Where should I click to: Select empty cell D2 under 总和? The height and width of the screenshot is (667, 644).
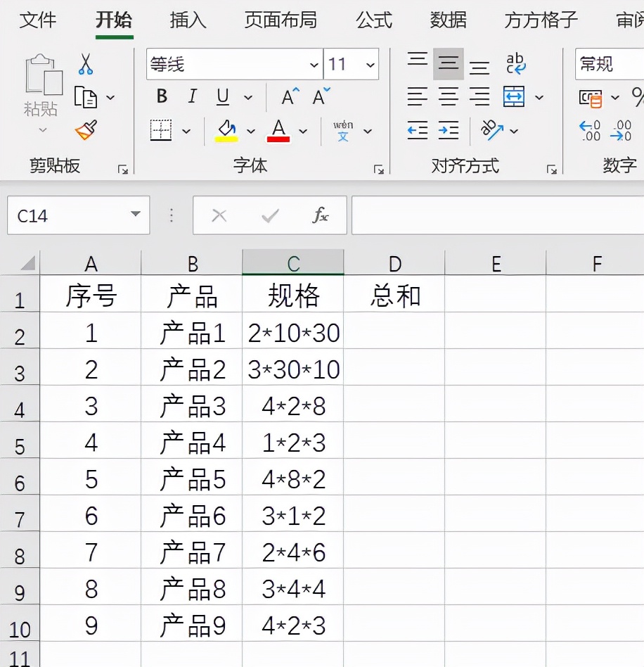coord(394,333)
